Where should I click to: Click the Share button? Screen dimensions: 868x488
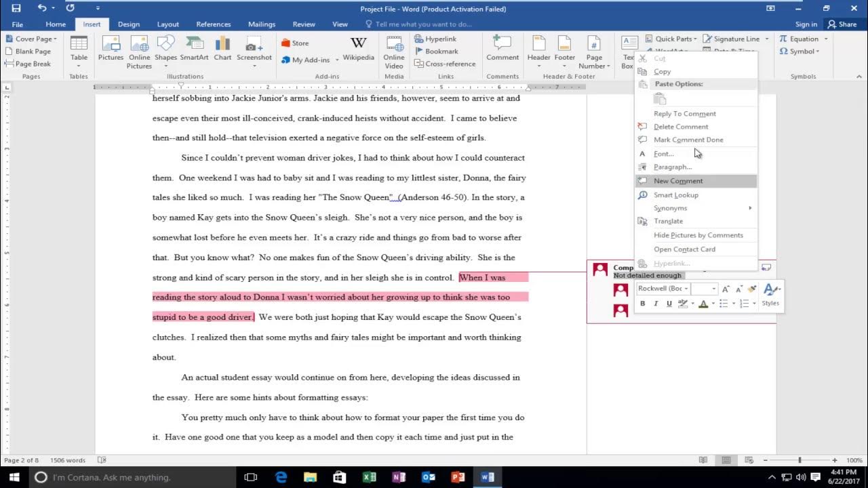point(842,24)
